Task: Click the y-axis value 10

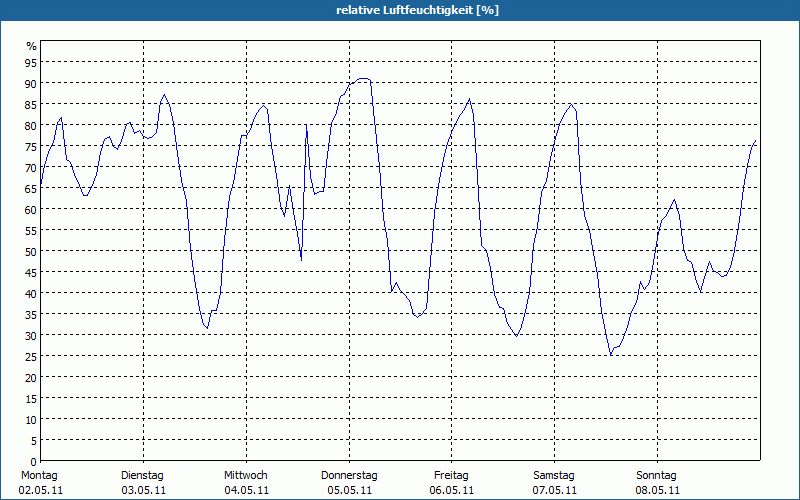Action: pyautogui.click(x=31, y=420)
